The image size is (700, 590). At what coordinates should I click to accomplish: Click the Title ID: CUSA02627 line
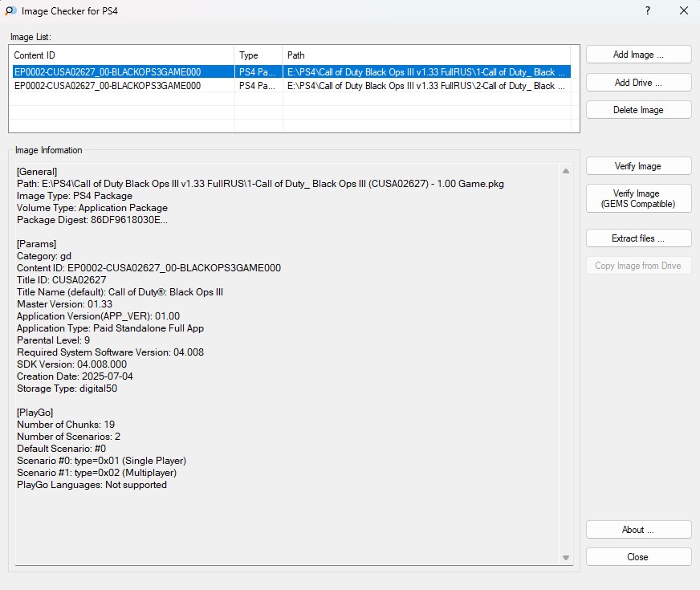pyautogui.click(x=62, y=280)
